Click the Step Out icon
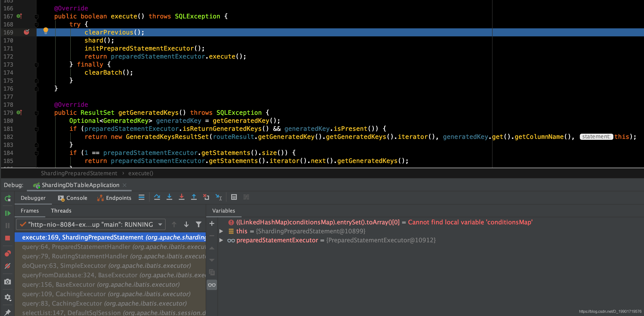The width and height of the screenshot is (644, 316). point(194,197)
